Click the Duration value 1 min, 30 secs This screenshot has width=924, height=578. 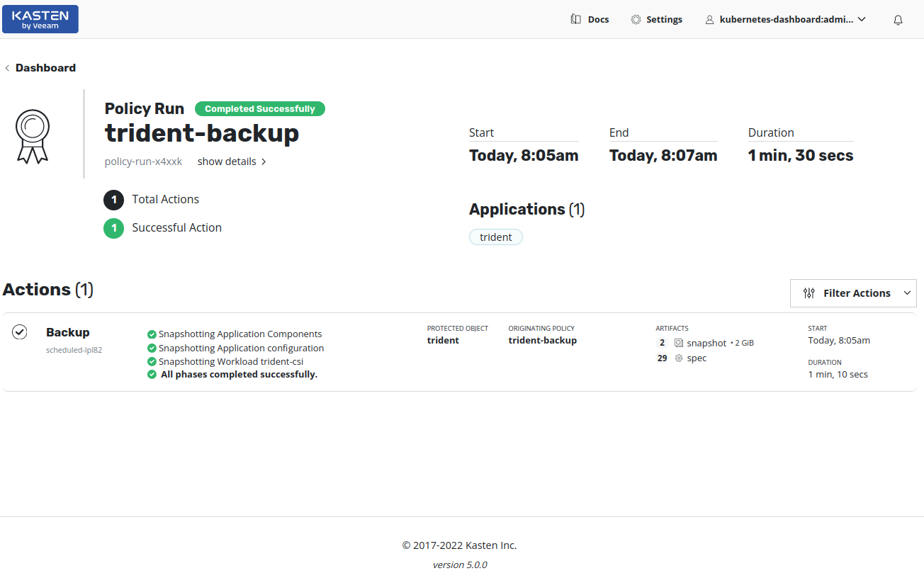coord(801,156)
